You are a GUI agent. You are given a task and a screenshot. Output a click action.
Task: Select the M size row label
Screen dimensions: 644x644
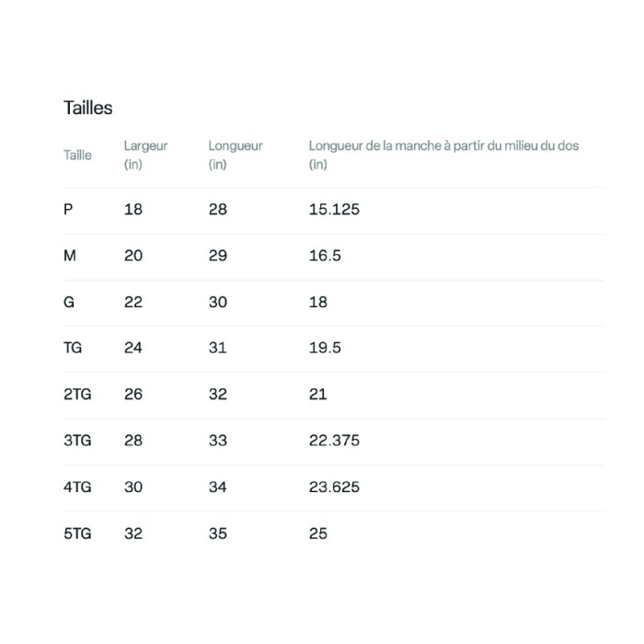pyautogui.click(x=70, y=256)
